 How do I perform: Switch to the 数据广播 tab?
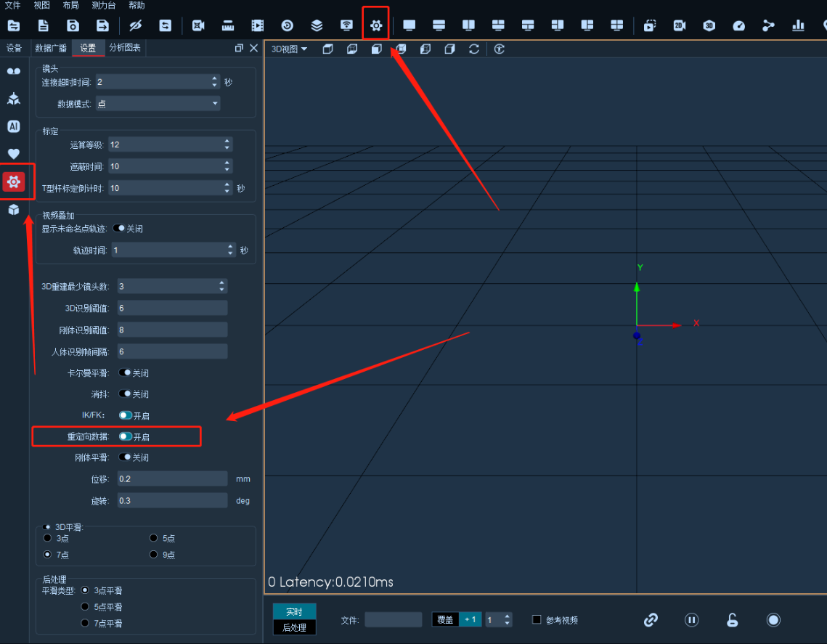click(51, 48)
